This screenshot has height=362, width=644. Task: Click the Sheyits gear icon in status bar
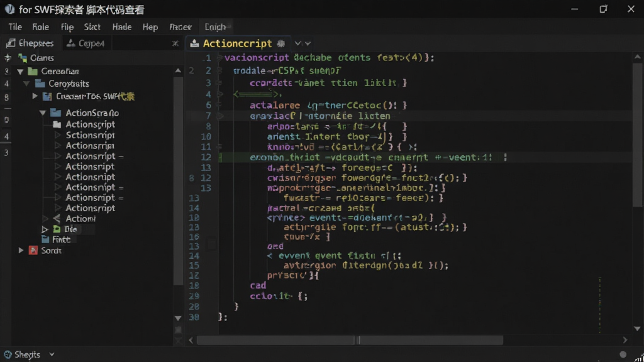pyautogui.click(x=8, y=354)
